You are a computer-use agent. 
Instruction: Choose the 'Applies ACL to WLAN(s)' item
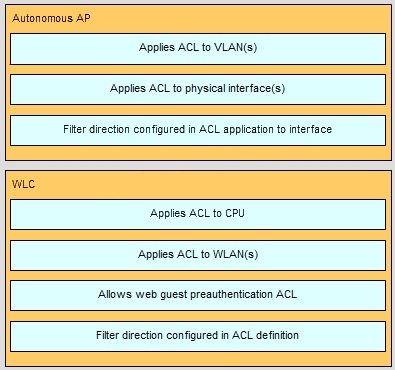click(198, 255)
